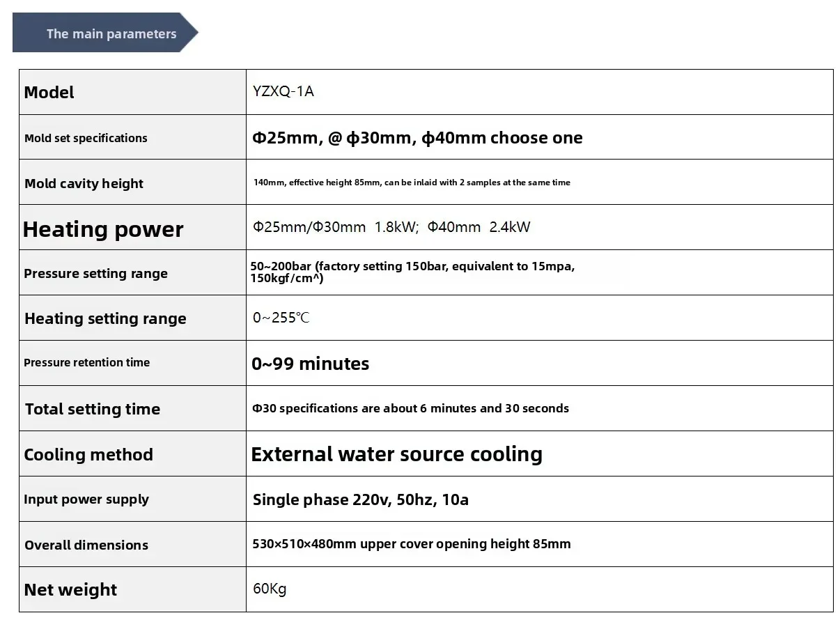Click the "0~99 minutes" retention value
This screenshot has width=840, height=620.
point(311,364)
